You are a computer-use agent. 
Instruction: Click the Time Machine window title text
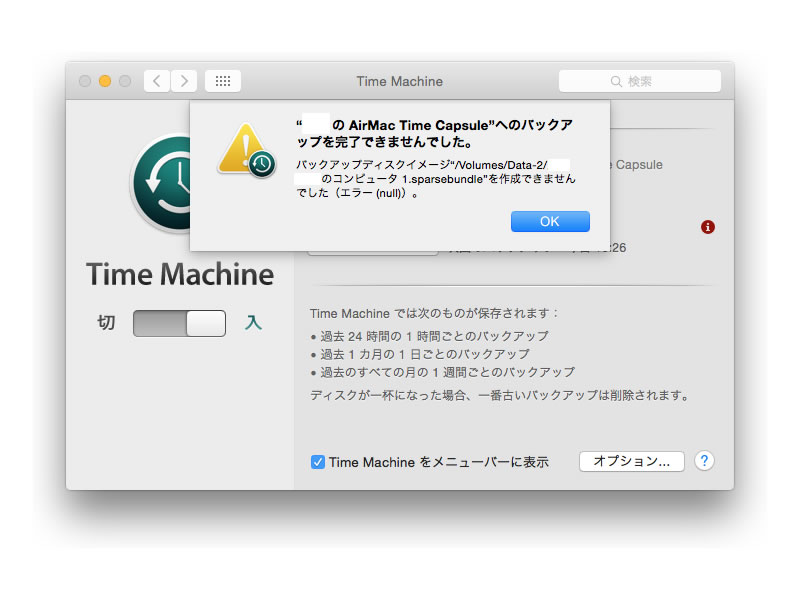click(399, 82)
